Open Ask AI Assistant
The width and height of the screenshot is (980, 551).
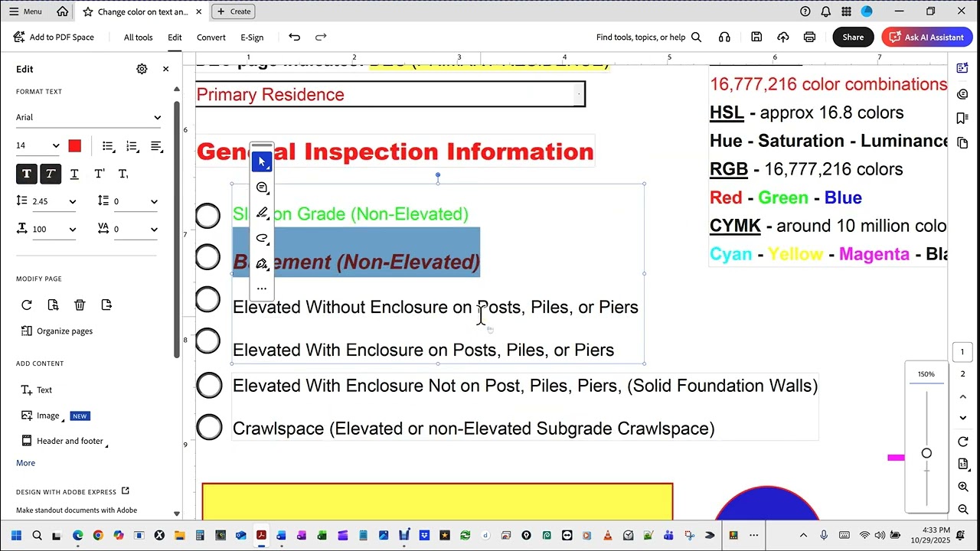coord(927,37)
